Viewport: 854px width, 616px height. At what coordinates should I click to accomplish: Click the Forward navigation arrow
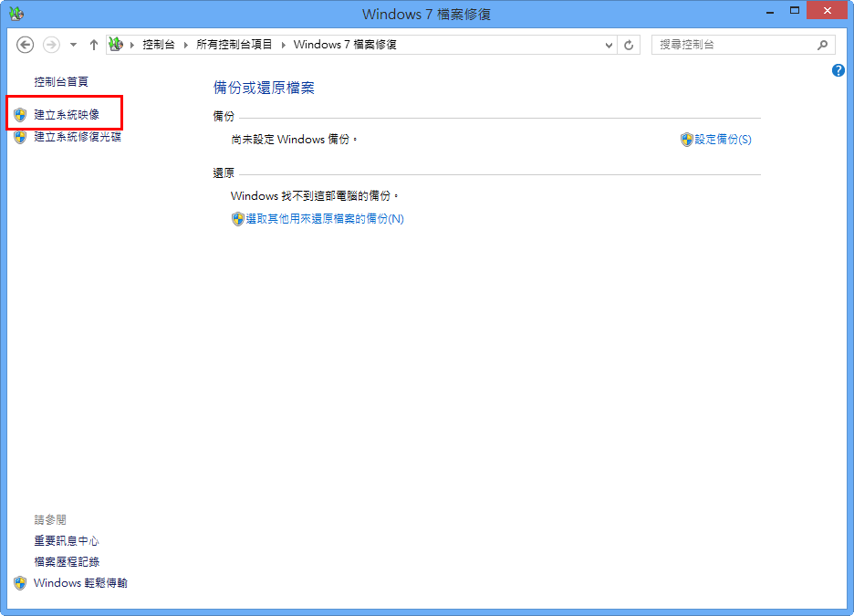[x=51, y=45]
